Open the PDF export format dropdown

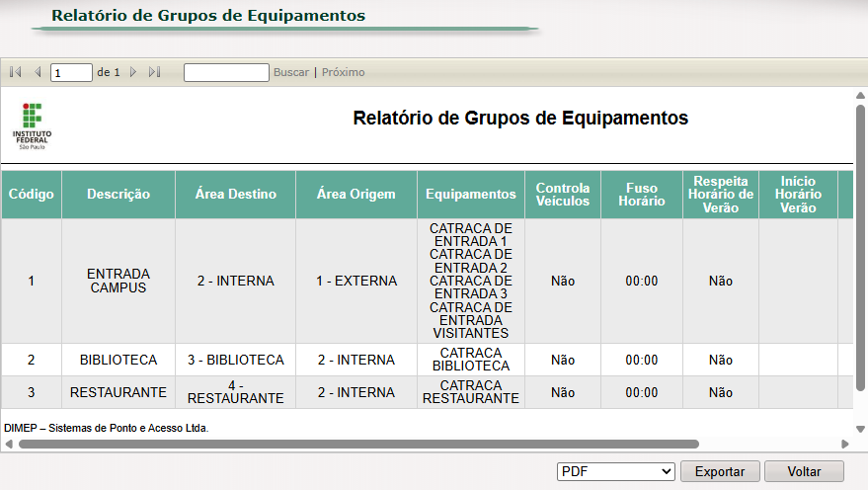coord(615,472)
